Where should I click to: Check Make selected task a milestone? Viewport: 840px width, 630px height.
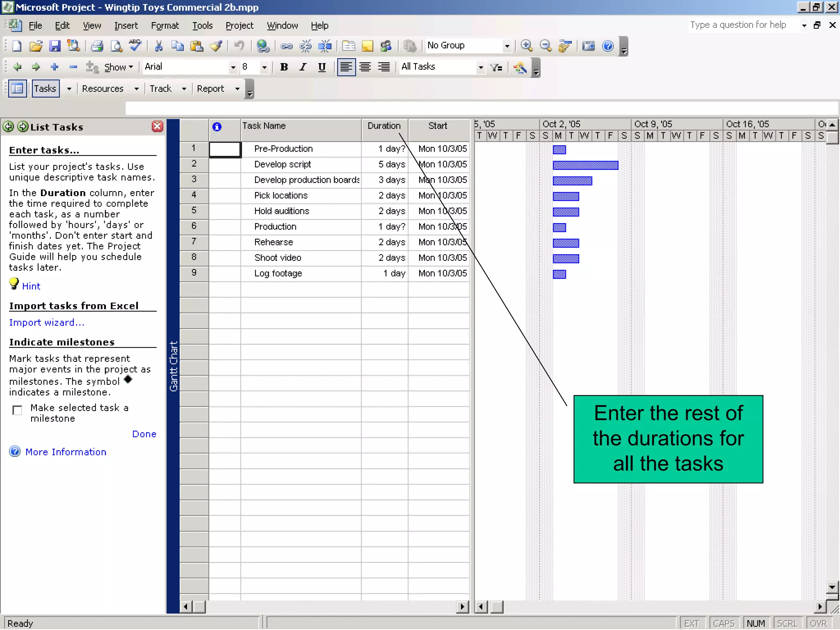17,410
